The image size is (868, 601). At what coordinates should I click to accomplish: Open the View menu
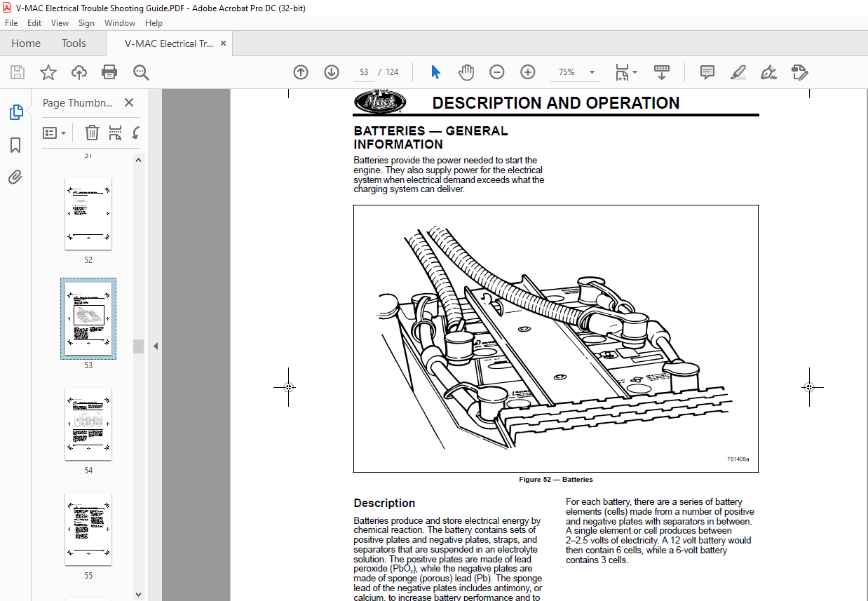[x=60, y=23]
